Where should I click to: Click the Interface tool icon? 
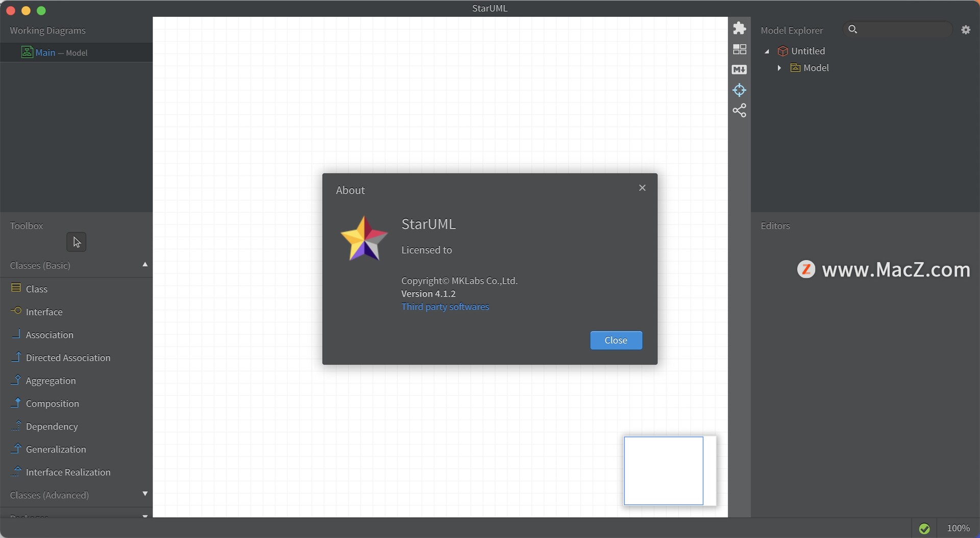pos(16,311)
